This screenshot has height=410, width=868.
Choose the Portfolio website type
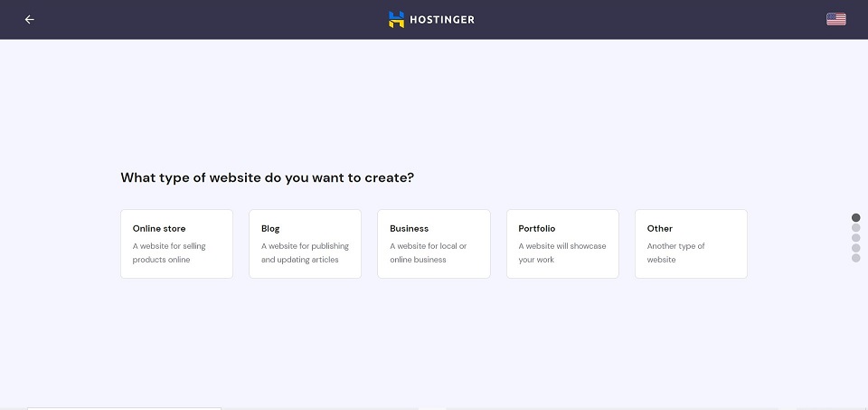coord(562,243)
